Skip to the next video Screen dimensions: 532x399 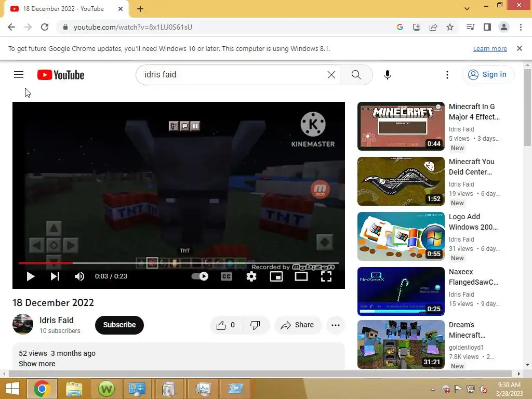point(55,276)
